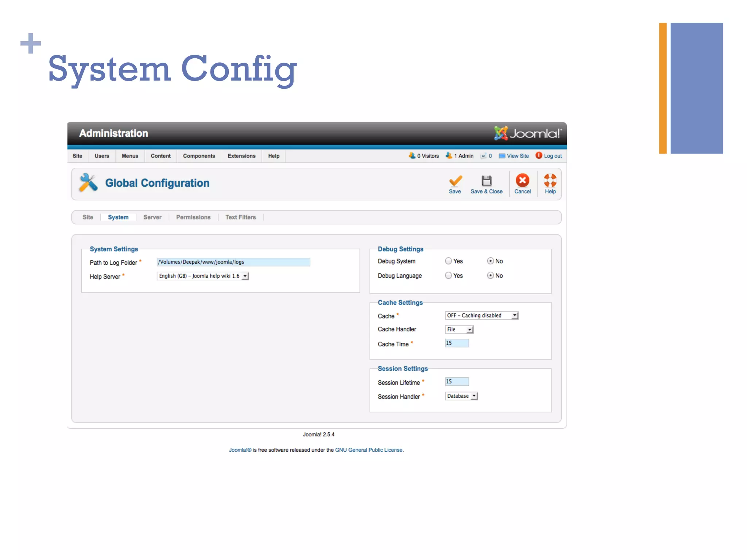Click the Log out link

553,156
